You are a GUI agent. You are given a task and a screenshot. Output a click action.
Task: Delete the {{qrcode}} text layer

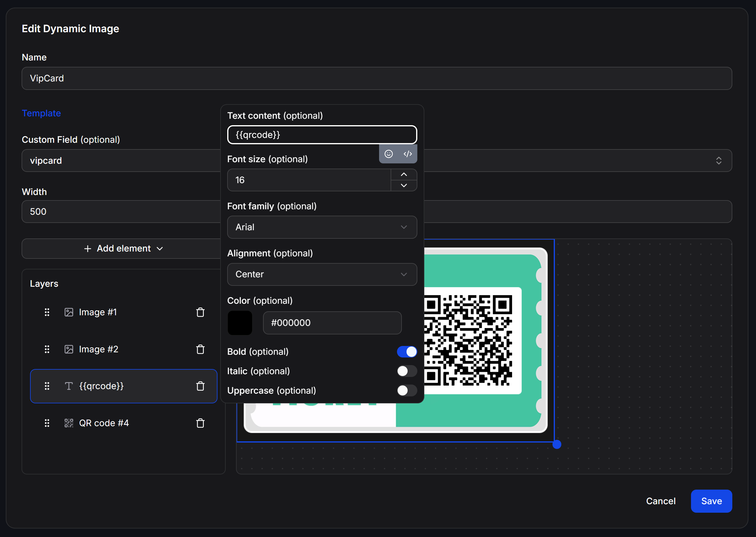click(200, 386)
